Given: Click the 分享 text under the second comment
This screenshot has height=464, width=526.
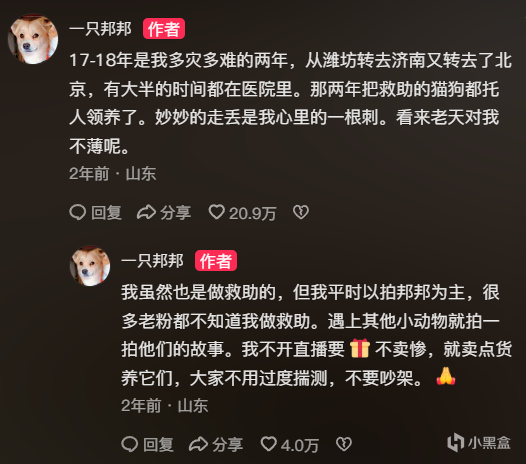Looking at the screenshot, I should tap(228, 445).
